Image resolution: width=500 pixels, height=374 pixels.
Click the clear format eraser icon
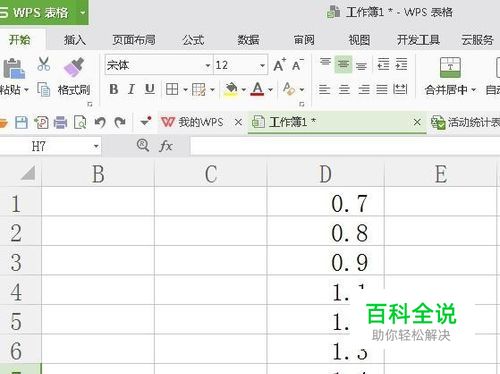[x=288, y=89]
